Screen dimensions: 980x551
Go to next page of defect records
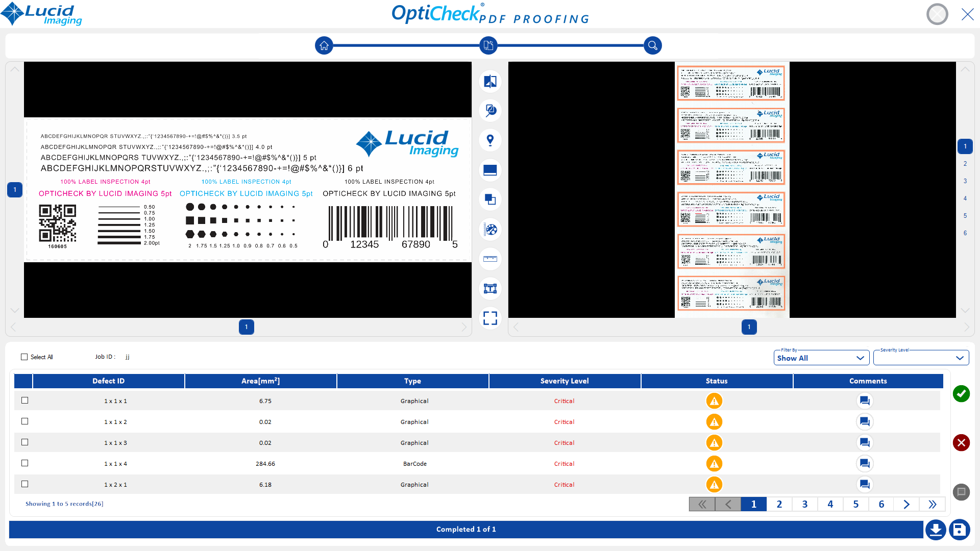click(x=906, y=504)
